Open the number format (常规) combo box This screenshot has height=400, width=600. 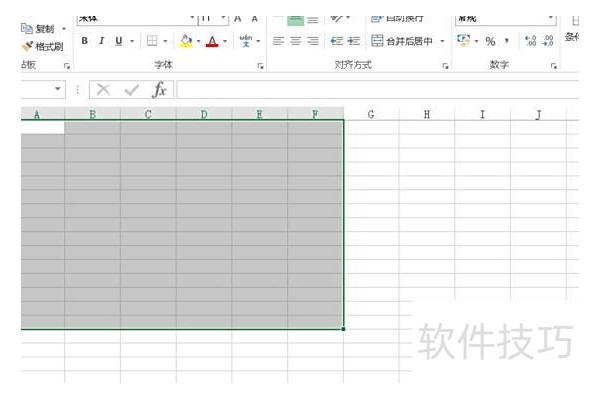[505, 19]
